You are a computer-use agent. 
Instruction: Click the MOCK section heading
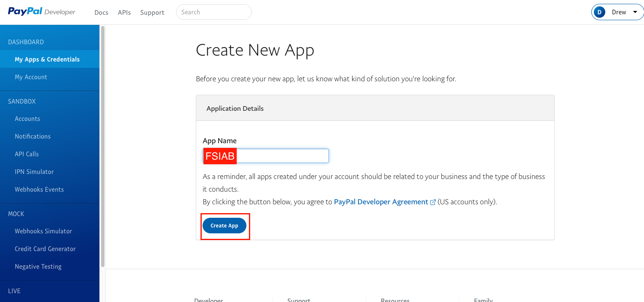pos(16,214)
